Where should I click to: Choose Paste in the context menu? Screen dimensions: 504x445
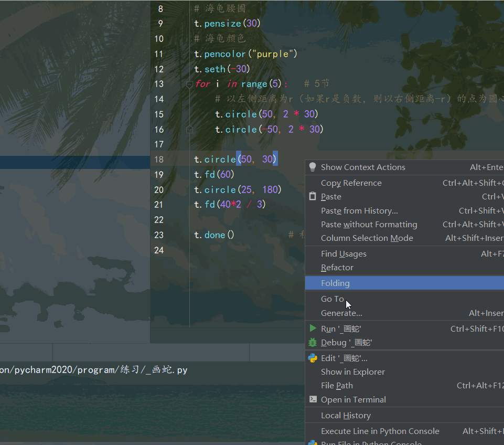[404, 196]
